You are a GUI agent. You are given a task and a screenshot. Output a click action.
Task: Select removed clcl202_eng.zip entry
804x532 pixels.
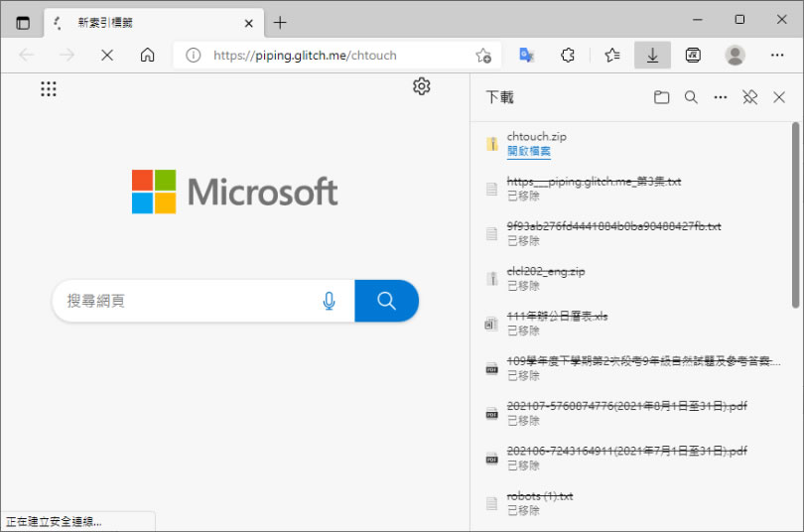click(x=630, y=278)
